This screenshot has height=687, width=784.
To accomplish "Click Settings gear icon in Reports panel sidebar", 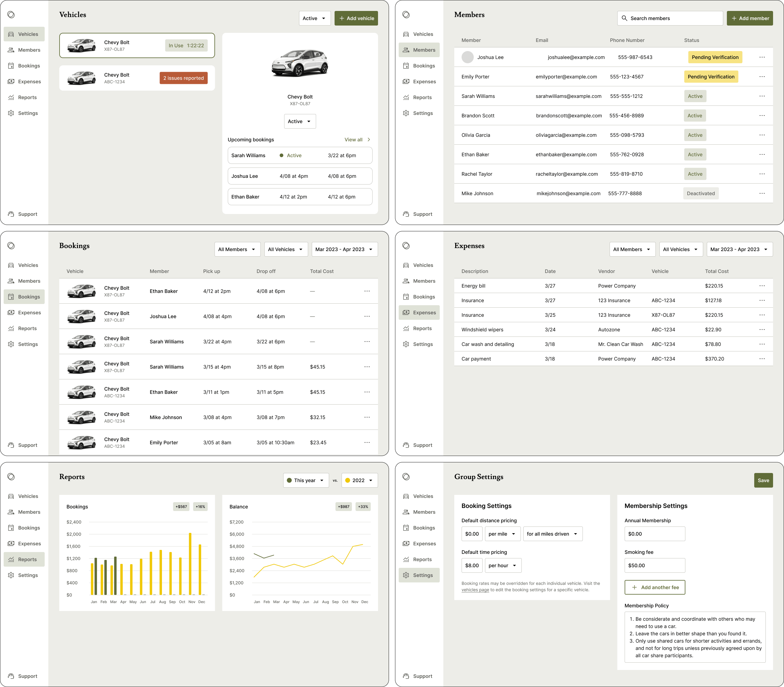I will (x=11, y=575).
